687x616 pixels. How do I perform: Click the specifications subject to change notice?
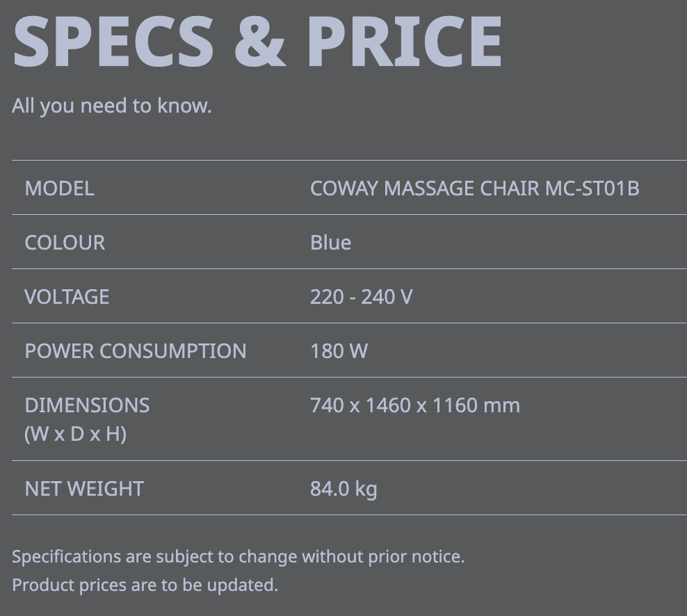238,556
